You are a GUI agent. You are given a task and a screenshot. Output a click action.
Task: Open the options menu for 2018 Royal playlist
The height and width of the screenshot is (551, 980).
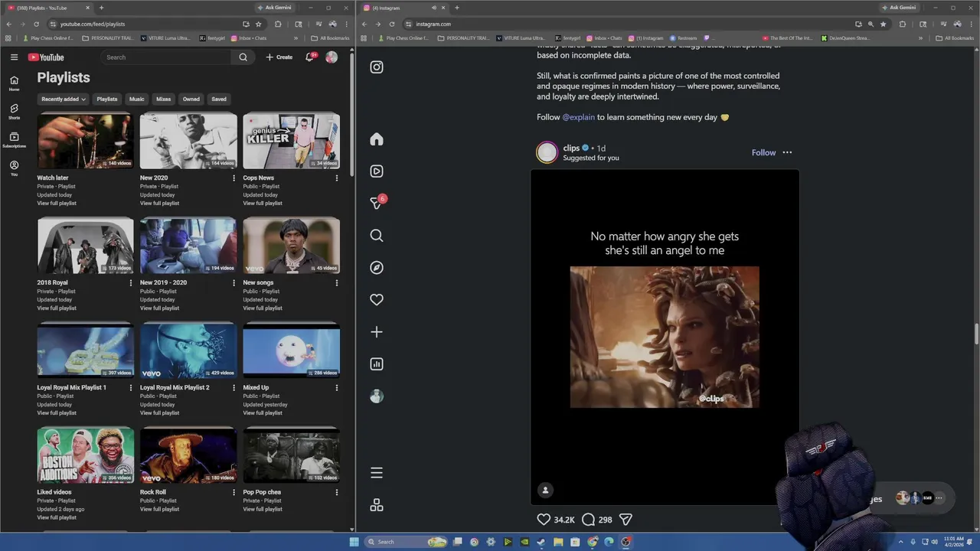pos(131,283)
